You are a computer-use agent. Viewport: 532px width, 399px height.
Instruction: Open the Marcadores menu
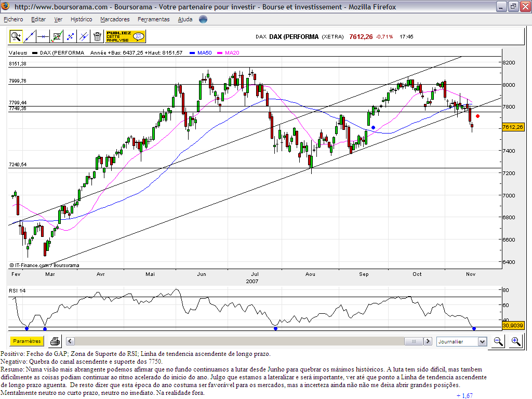point(115,19)
